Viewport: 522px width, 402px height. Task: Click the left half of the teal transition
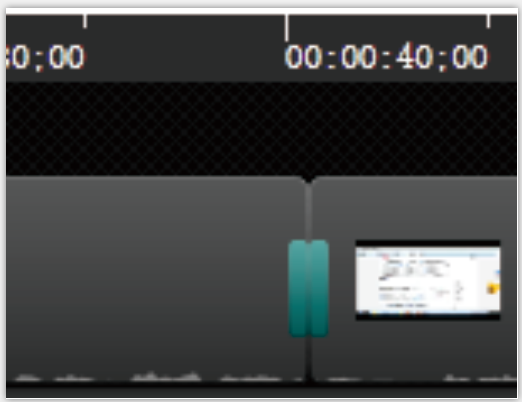coord(297,289)
